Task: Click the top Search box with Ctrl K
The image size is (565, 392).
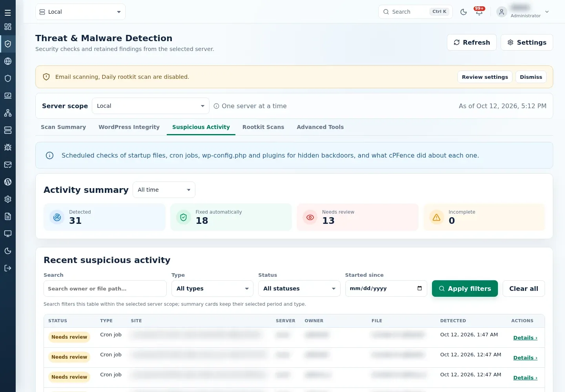Action: (x=416, y=12)
